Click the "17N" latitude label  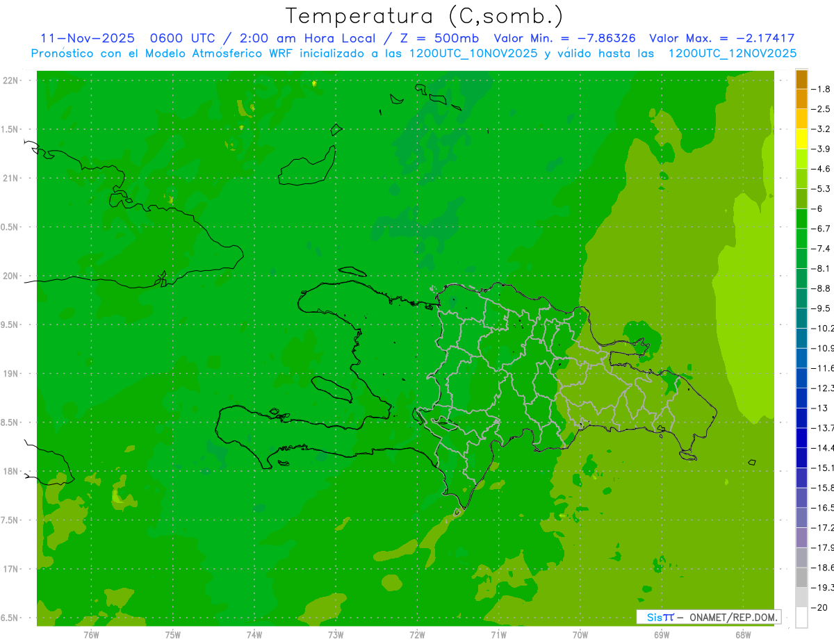coord(10,569)
